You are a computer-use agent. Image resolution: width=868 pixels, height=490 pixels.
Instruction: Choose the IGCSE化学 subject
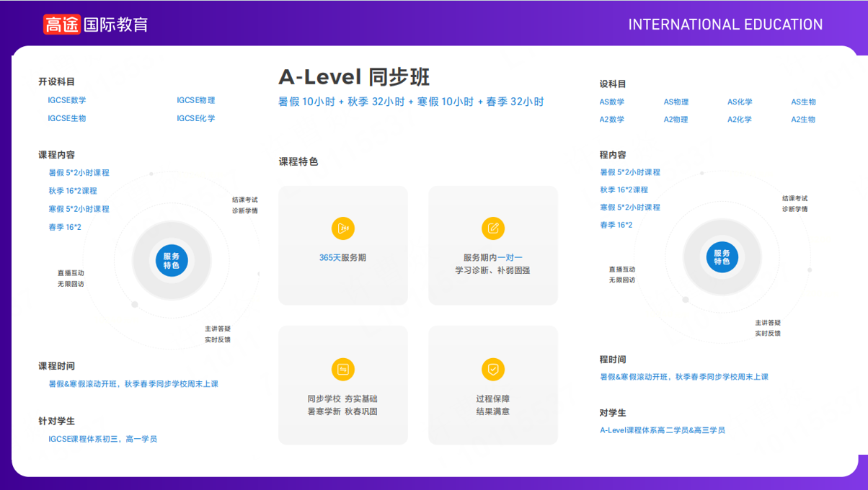(x=196, y=118)
